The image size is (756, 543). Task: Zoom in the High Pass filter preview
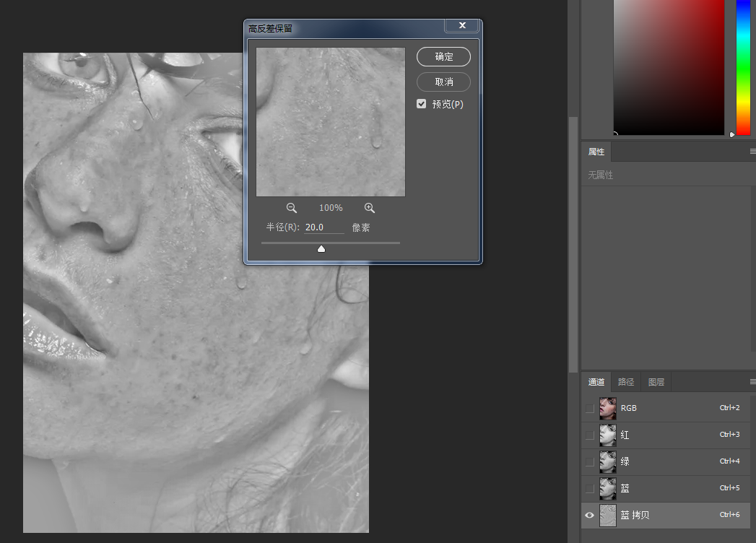coord(369,208)
